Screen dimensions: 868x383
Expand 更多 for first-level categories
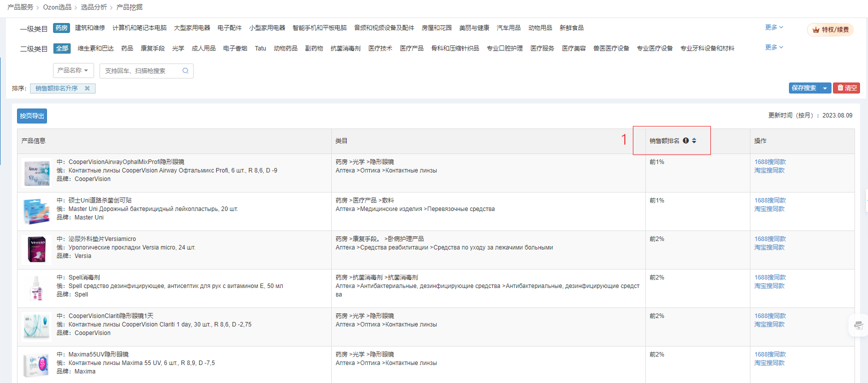click(x=774, y=27)
